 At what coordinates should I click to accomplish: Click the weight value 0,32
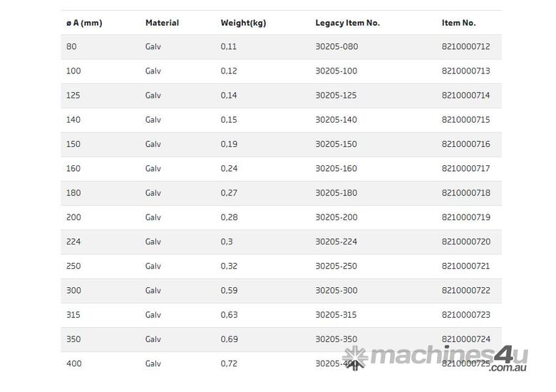(x=228, y=266)
